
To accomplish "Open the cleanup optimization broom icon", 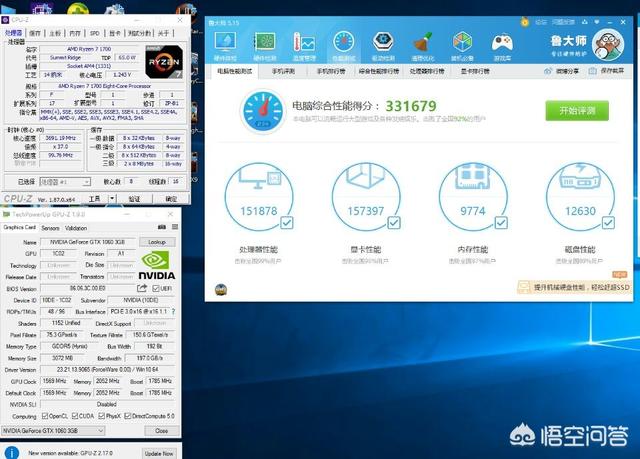I will 422,43.
